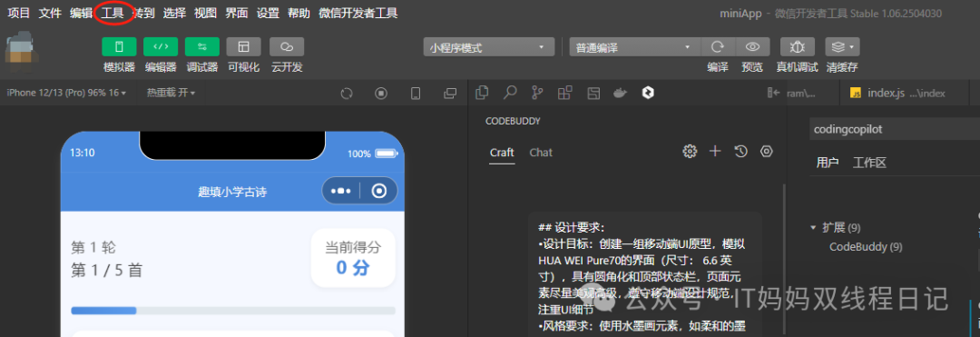Open the search magnifier icon
Image resolution: width=980 pixels, height=337 pixels.
[511, 93]
